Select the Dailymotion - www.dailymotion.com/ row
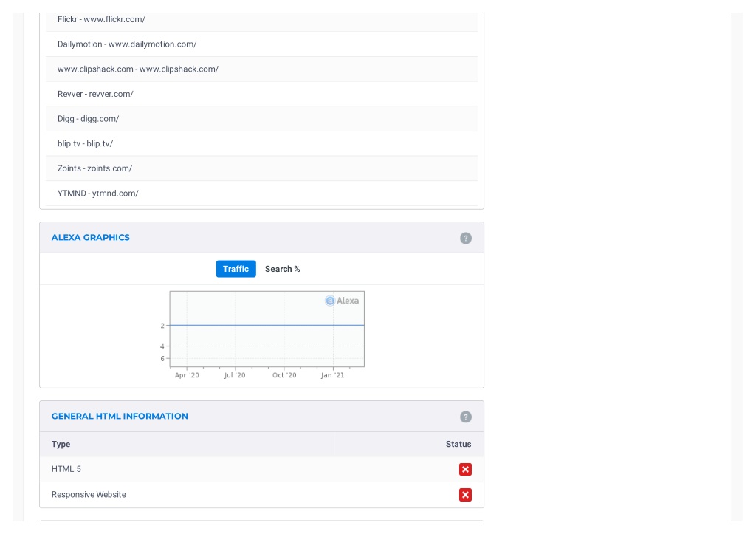The height and width of the screenshot is (534, 756). (262, 44)
